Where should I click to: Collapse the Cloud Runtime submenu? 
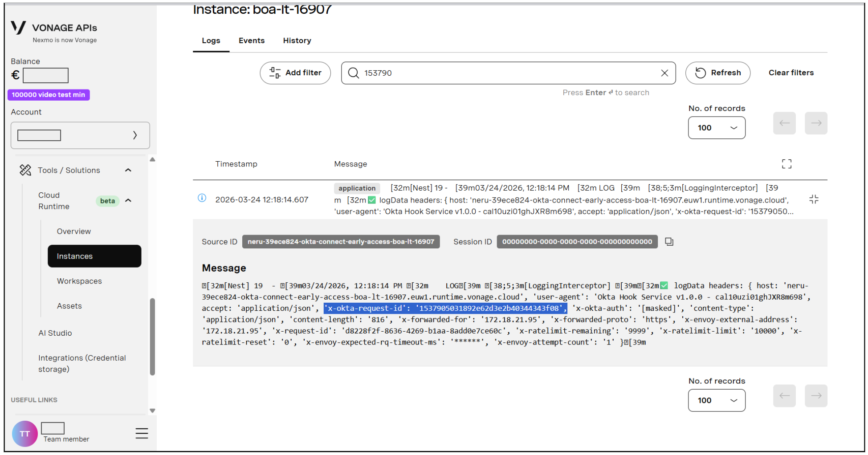pyautogui.click(x=128, y=200)
